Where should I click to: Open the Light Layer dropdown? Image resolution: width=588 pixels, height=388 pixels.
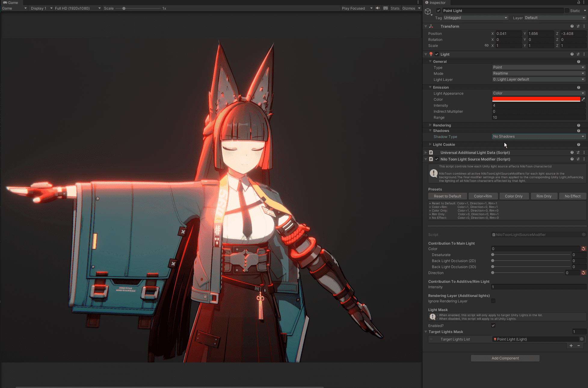539,79
